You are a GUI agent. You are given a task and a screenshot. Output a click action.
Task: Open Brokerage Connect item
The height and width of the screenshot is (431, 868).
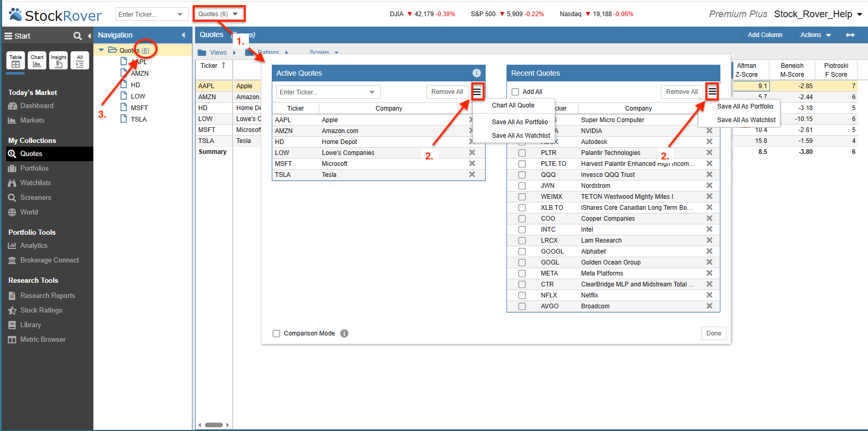tap(43, 260)
